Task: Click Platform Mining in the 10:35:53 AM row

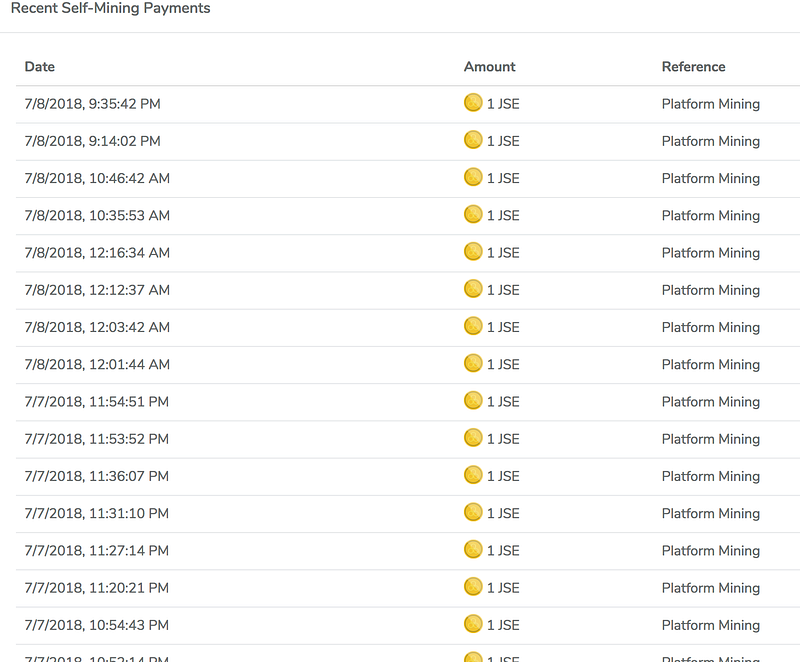Action: (711, 216)
